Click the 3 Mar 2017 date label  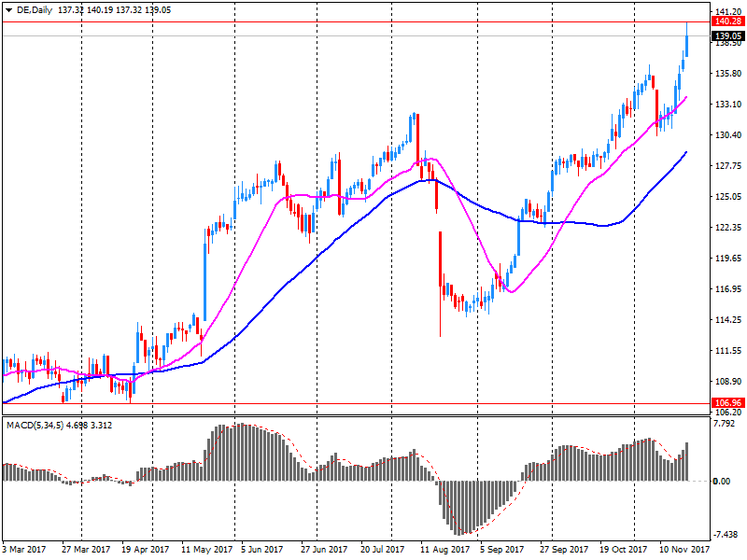24,550
